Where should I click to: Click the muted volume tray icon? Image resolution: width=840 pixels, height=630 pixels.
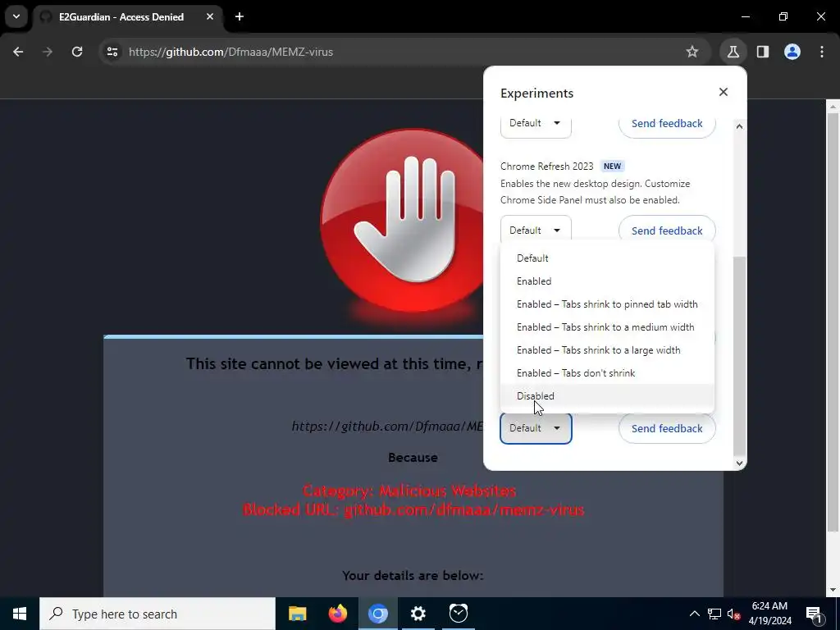pos(733,614)
